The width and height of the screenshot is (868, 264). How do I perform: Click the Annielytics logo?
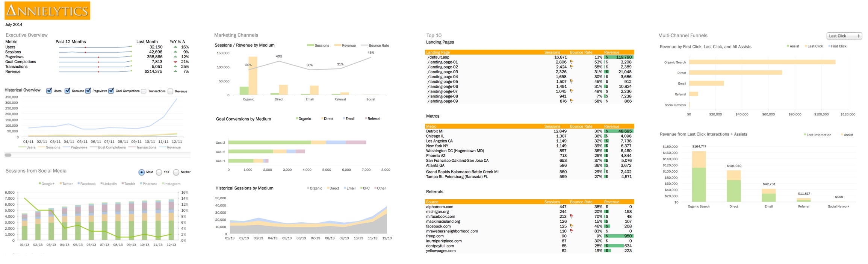point(47,11)
